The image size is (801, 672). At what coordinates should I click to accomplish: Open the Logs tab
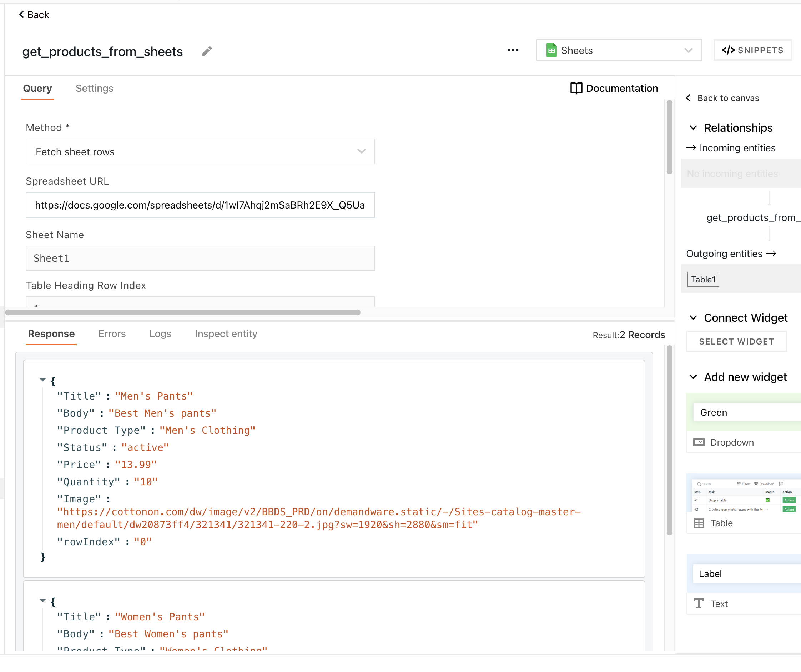coord(160,334)
